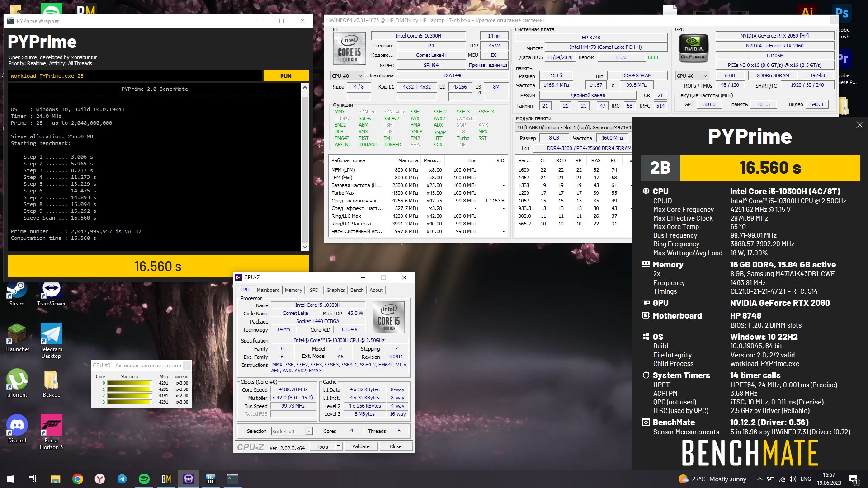Switch to BenchMate on the taskbar
Viewport: 868px width, 488px height.
tap(166, 479)
